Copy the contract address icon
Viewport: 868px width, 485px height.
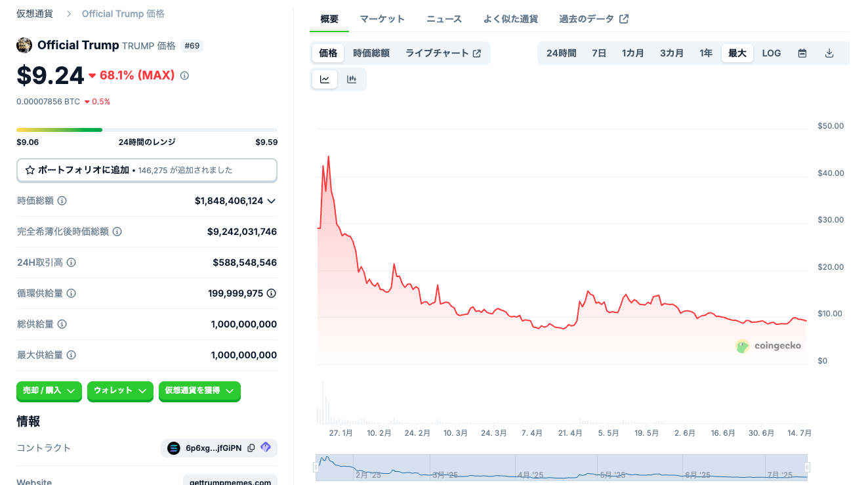click(x=251, y=448)
